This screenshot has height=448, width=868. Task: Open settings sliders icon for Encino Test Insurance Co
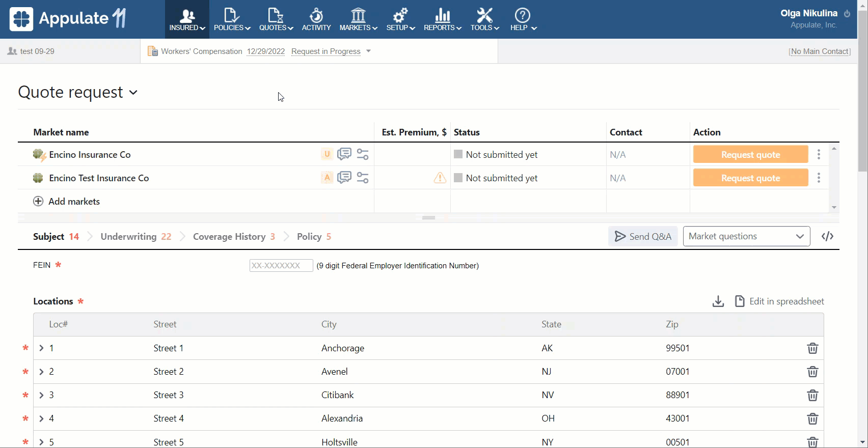pos(363,178)
